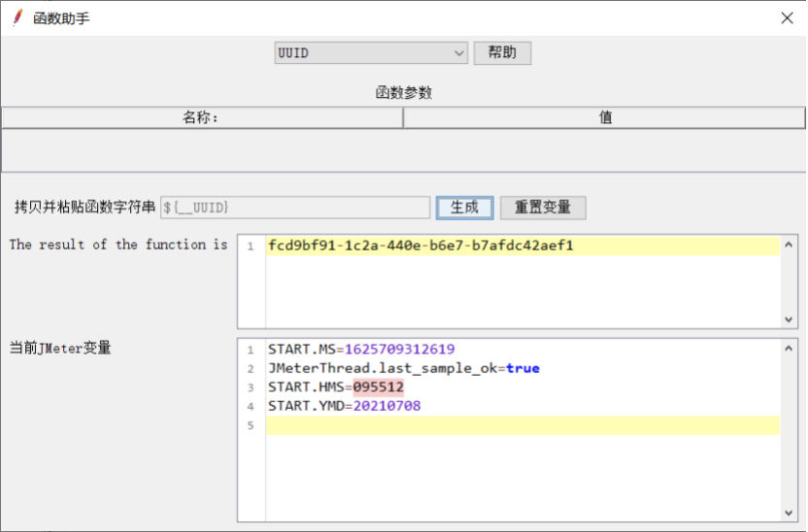This screenshot has width=808, height=532.
Task: Click the START.HMS=095512 variable line
Action: tap(336, 386)
